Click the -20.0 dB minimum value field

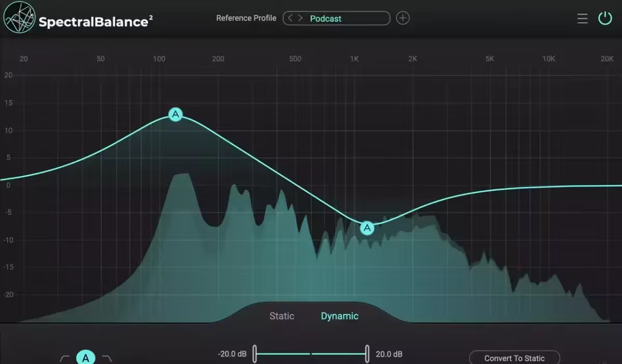[232, 354]
